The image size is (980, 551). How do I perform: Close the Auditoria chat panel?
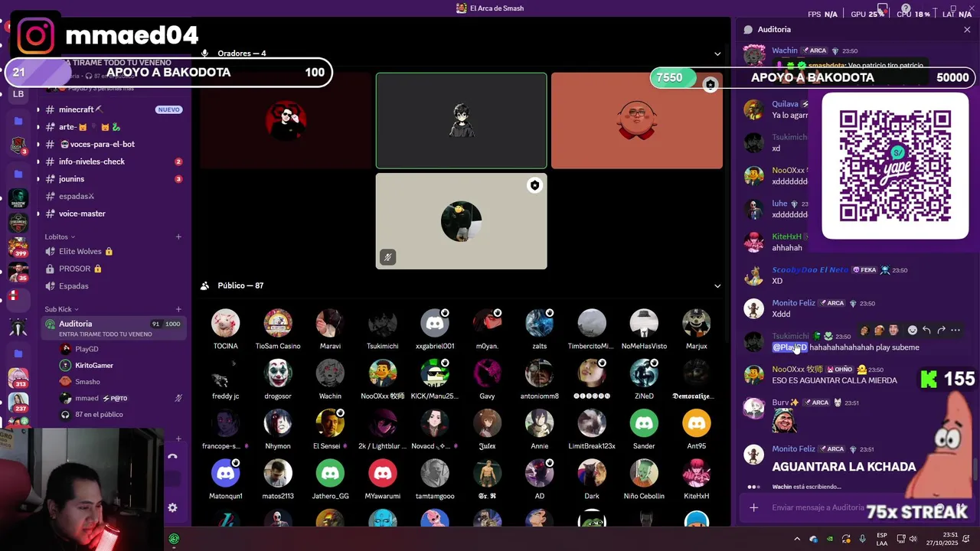coord(967,29)
